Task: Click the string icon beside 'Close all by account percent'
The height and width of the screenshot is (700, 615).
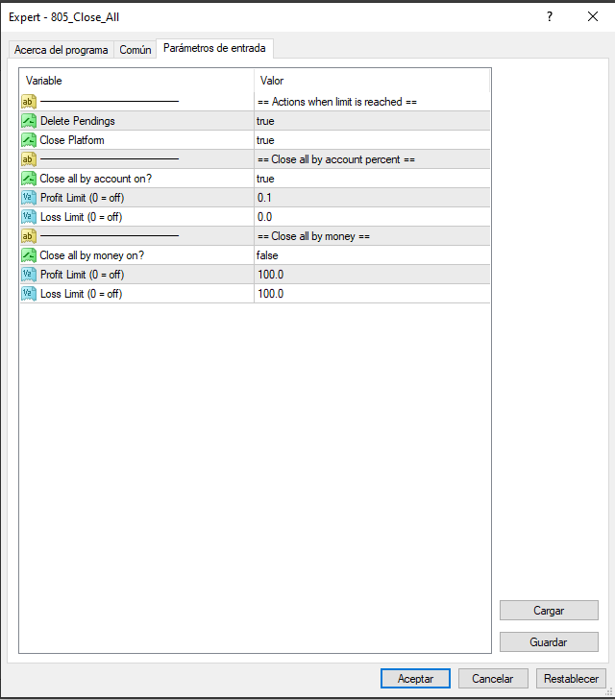Action: tap(29, 159)
